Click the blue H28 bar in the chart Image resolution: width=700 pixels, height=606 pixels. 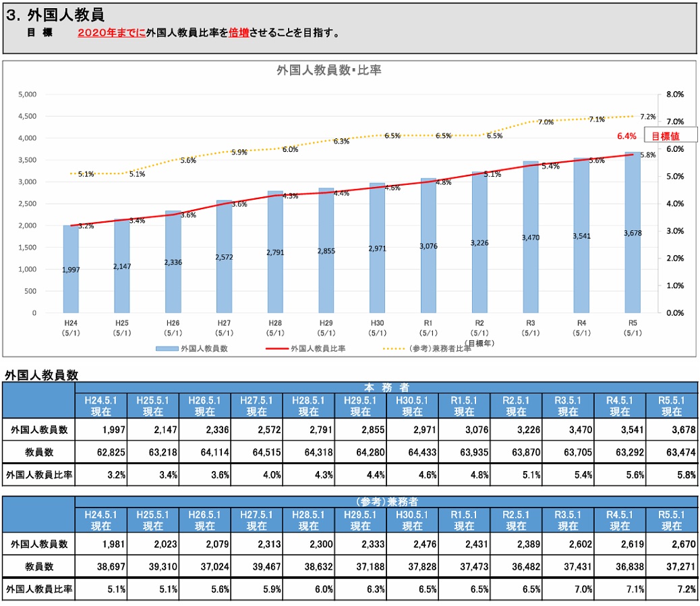tap(275, 252)
